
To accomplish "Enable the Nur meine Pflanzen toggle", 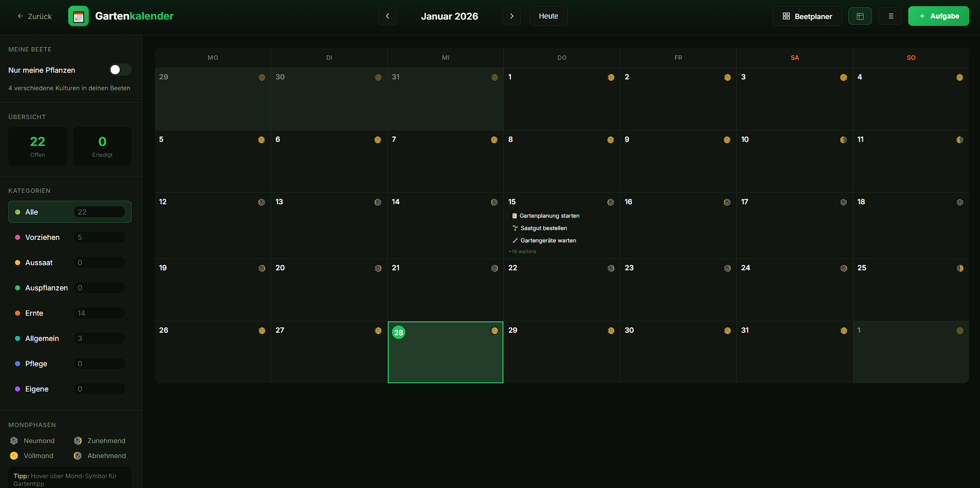I will (x=120, y=70).
